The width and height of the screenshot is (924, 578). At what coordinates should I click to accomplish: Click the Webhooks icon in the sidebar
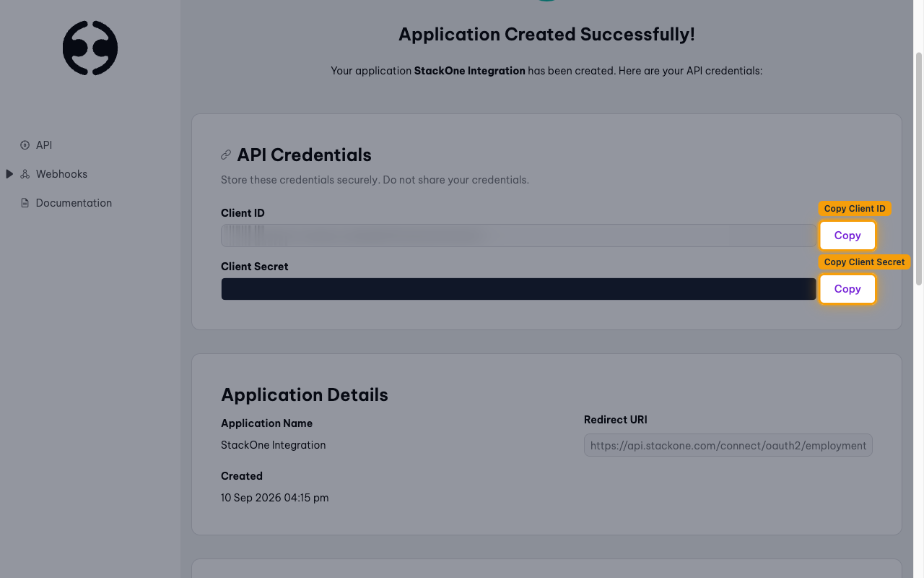[x=25, y=174]
